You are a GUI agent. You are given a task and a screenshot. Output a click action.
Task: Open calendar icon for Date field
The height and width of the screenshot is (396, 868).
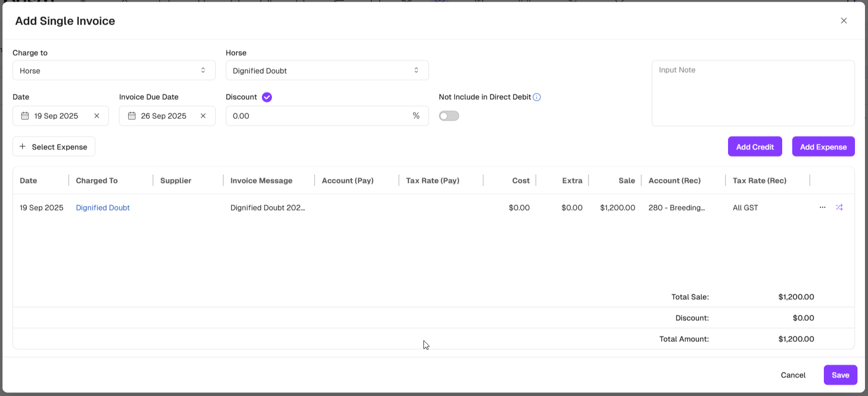click(x=25, y=116)
